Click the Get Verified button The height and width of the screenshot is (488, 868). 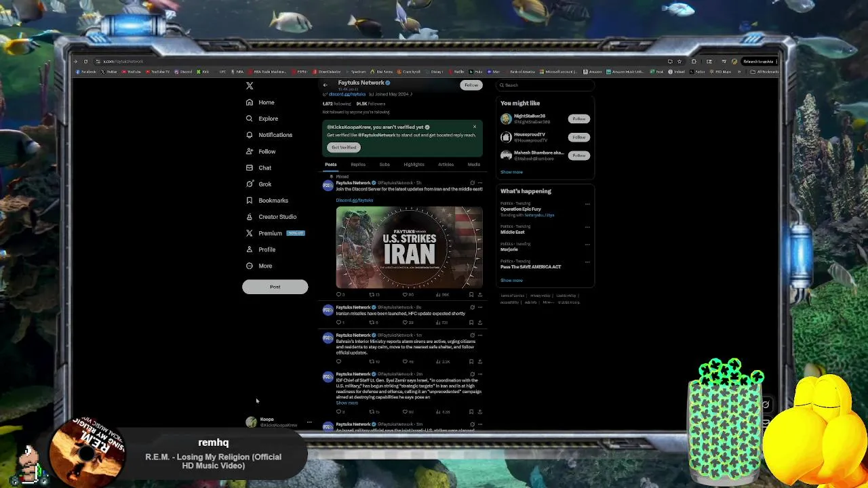pos(344,147)
